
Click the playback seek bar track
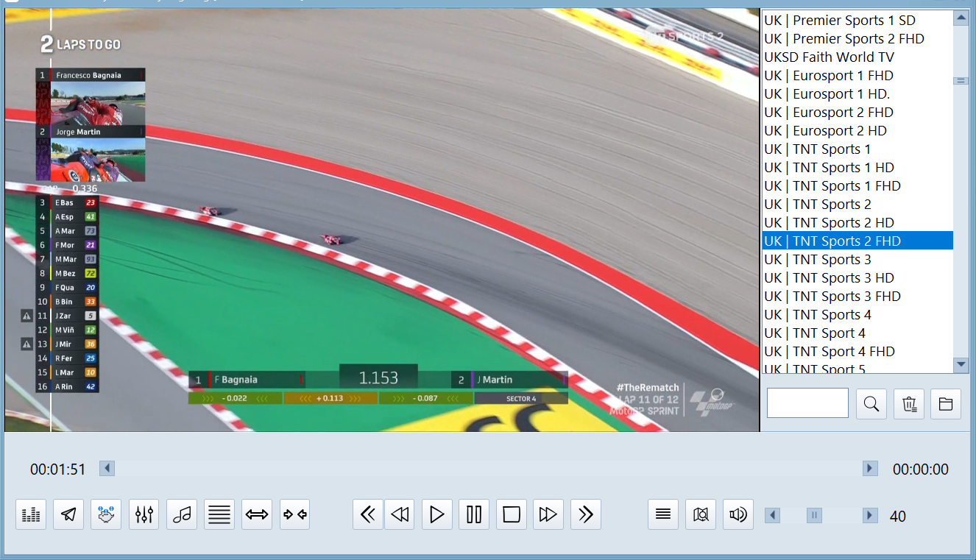tap(489, 468)
